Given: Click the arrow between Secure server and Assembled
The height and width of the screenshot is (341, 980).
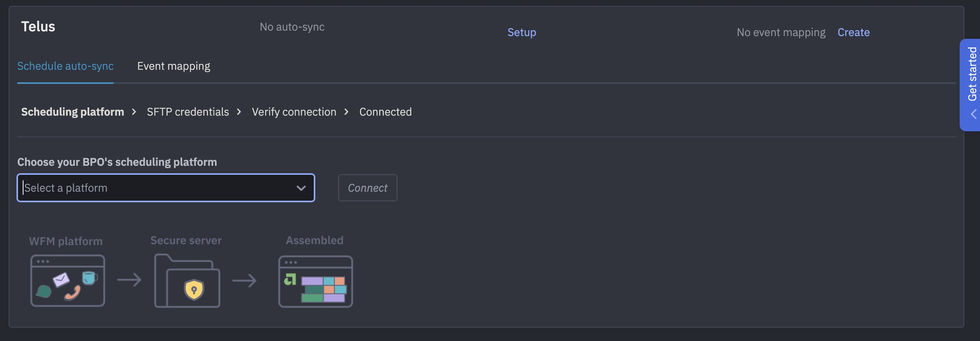Looking at the screenshot, I should (245, 280).
